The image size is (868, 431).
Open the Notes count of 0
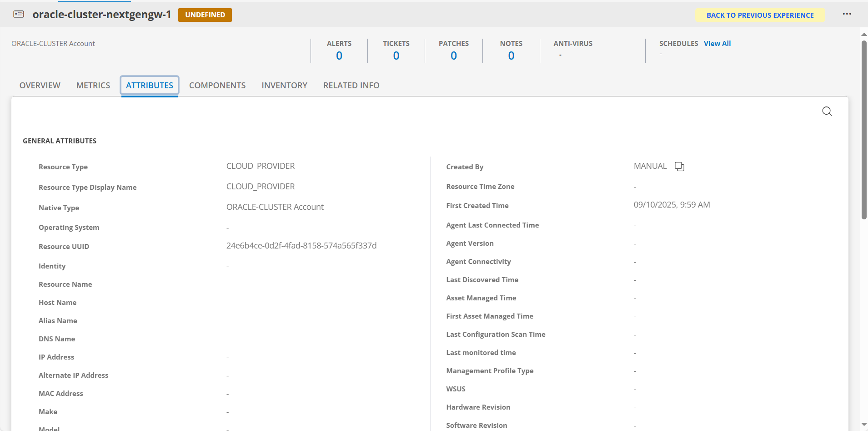point(512,56)
